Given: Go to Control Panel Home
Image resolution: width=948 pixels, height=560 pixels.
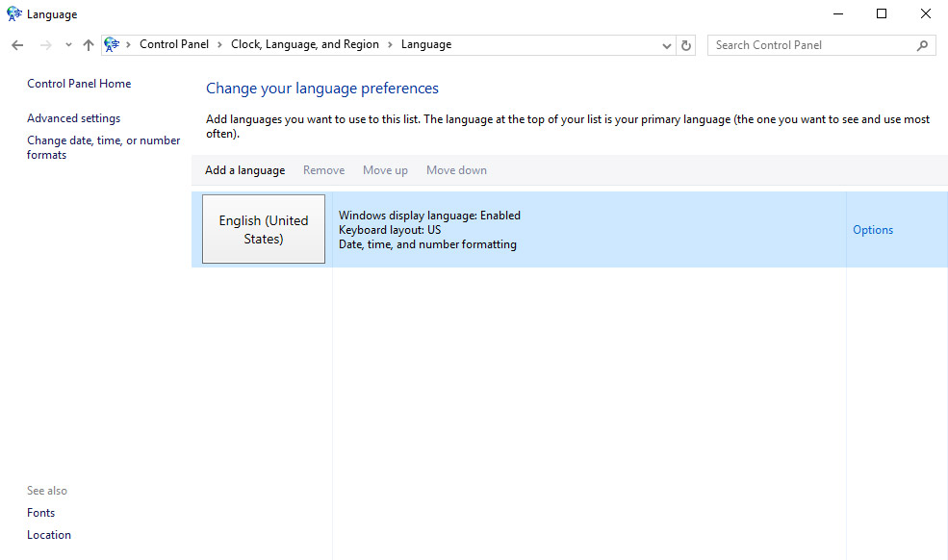Looking at the screenshot, I should click(x=78, y=84).
